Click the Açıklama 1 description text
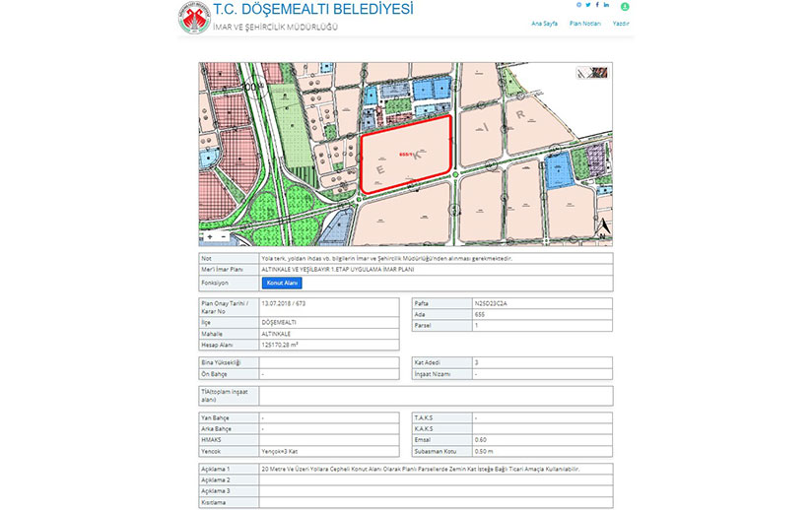812x510 pixels. [420, 470]
